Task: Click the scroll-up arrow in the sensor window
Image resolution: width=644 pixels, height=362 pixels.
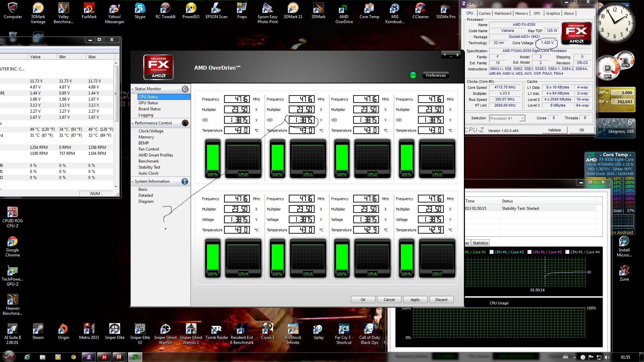Action: [116, 63]
